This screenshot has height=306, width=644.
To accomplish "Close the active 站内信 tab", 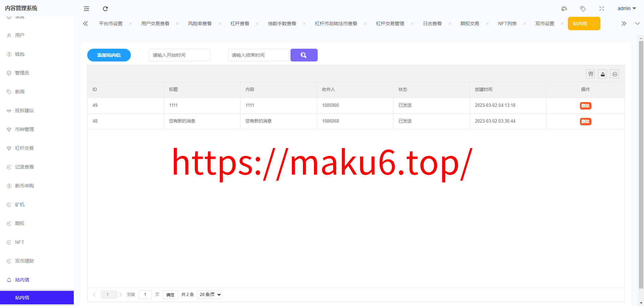I will [x=595, y=24].
